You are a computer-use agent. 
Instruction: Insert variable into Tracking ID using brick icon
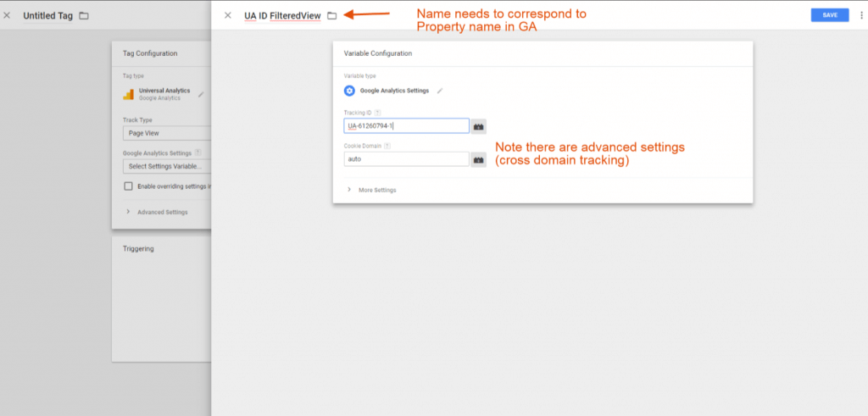pos(479,126)
